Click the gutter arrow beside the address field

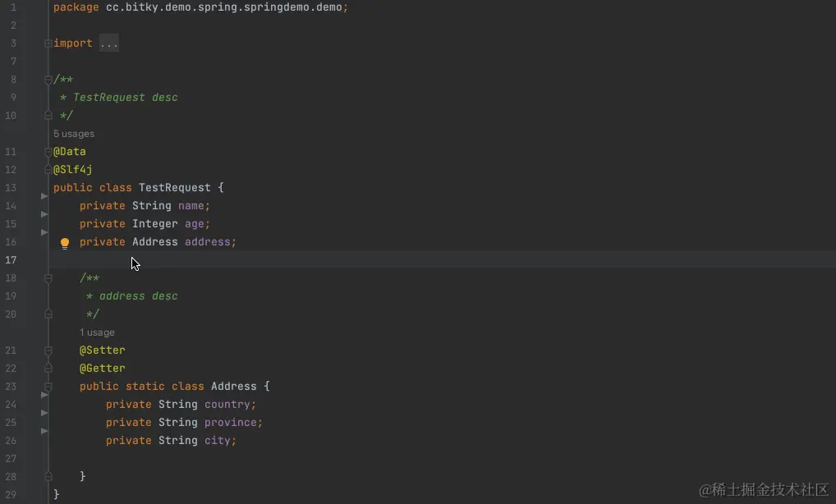pos(44,232)
